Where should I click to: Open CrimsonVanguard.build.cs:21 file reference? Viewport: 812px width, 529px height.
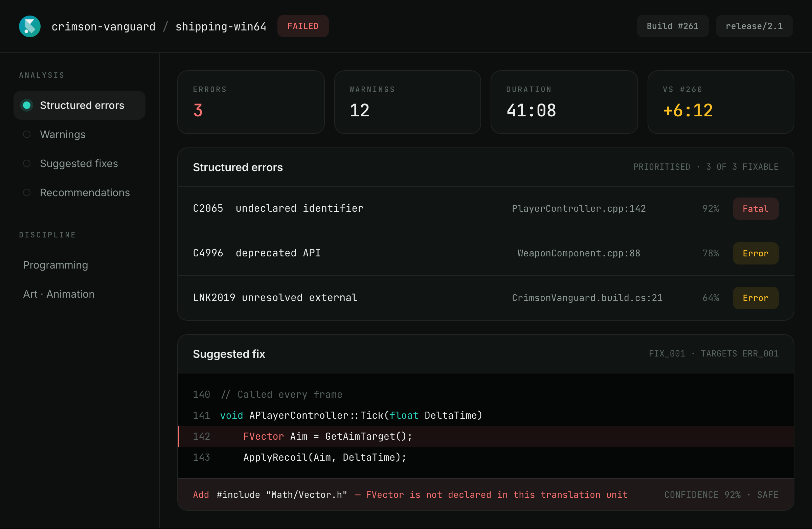coord(587,298)
